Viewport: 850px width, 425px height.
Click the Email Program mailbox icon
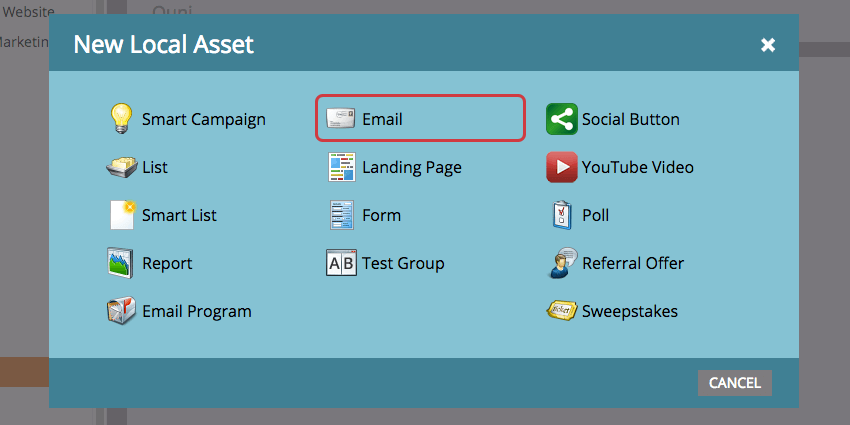122,311
